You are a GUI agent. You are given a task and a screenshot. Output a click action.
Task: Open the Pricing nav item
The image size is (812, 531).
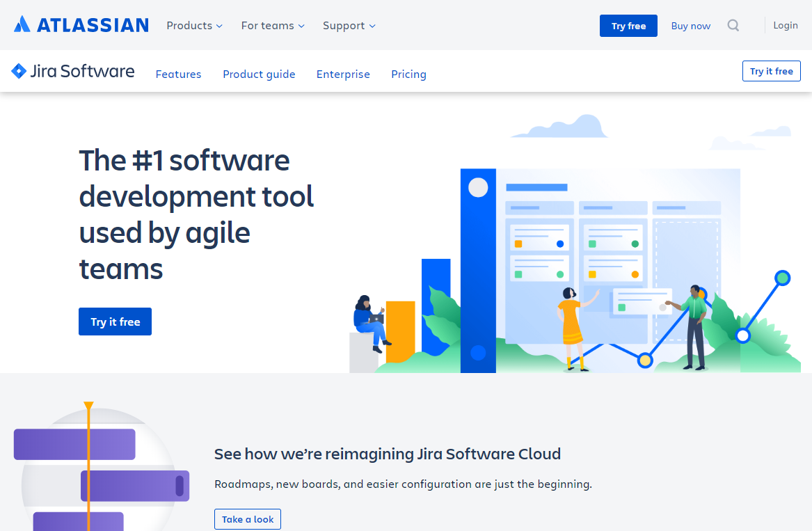pos(408,74)
